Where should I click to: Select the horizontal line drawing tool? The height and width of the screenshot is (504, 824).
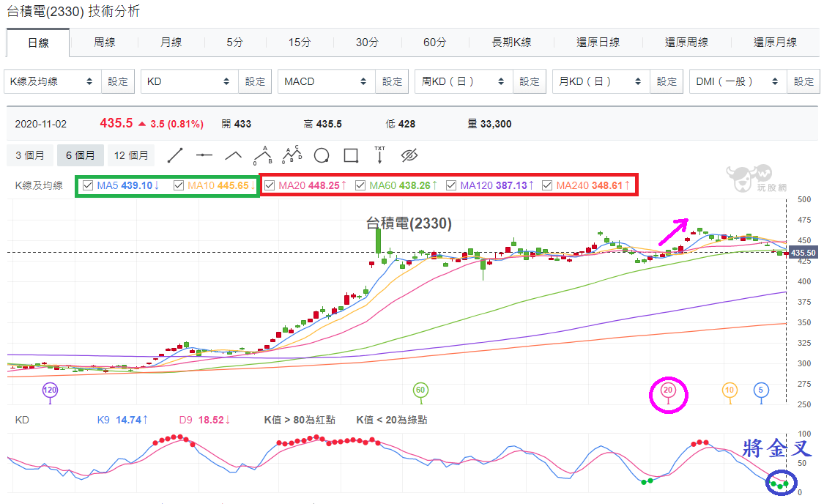[204, 155]
